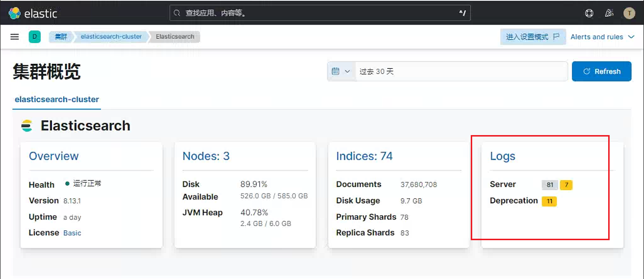Click the green health status dot
644x279 pixels.
click(67, 184)
